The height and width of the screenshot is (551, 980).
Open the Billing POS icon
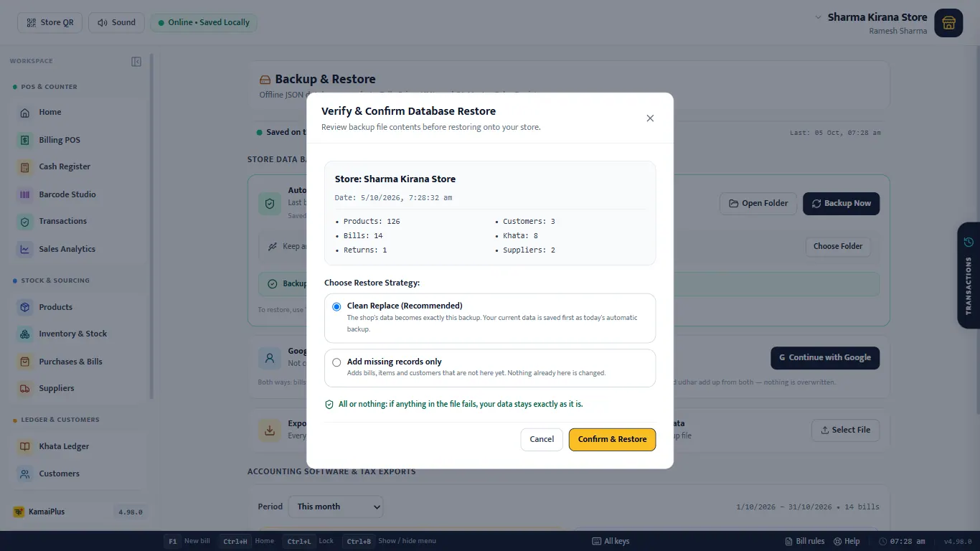point(25,140)
